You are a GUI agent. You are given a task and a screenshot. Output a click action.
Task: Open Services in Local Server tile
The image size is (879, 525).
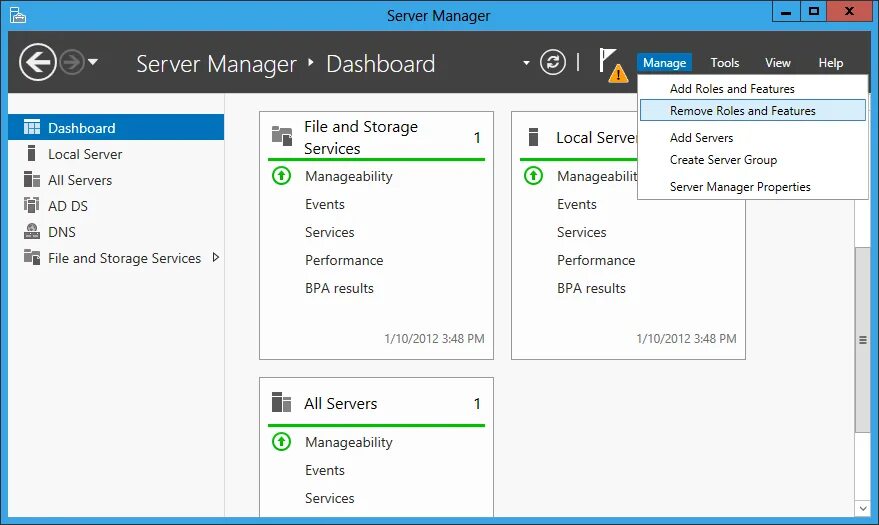coord(581,232)
